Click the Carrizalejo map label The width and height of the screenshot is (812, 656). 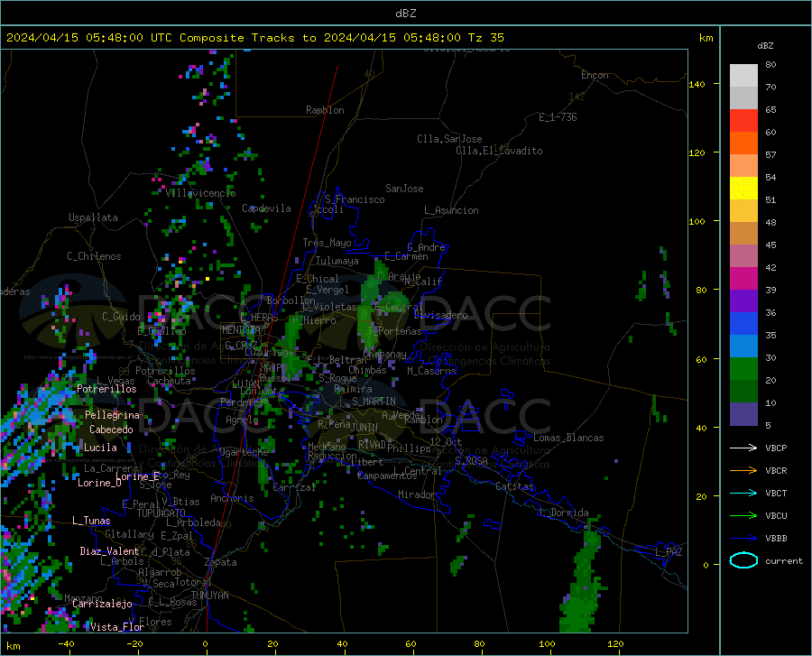pyautogui.click(x=103, y=604)
